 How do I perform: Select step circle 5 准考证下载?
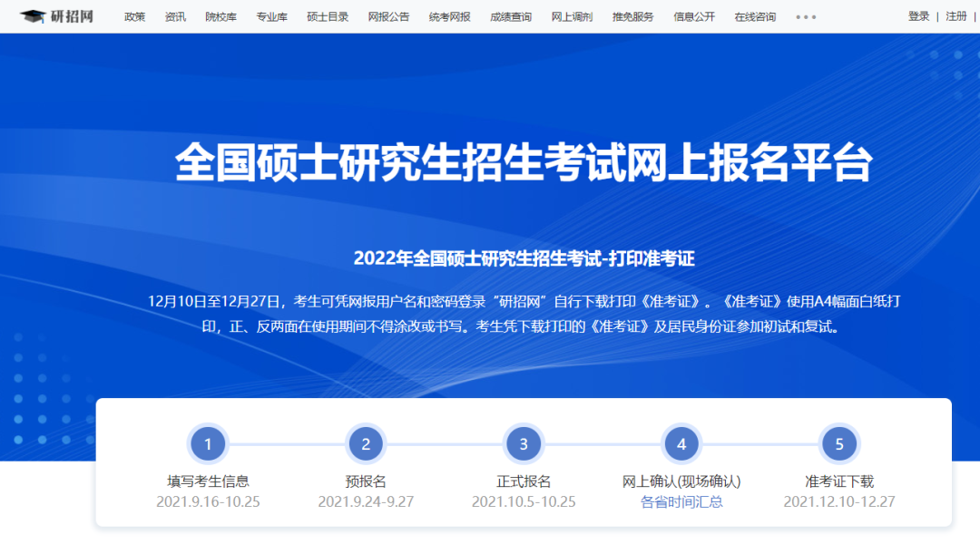839,443
